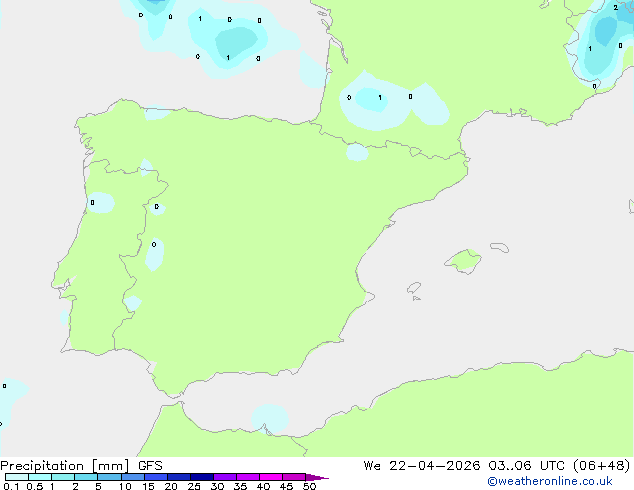The width and height of the screenshot is (634, 490).
Task: Click the "0.5" legend scale label
Action: pos(34,486)
